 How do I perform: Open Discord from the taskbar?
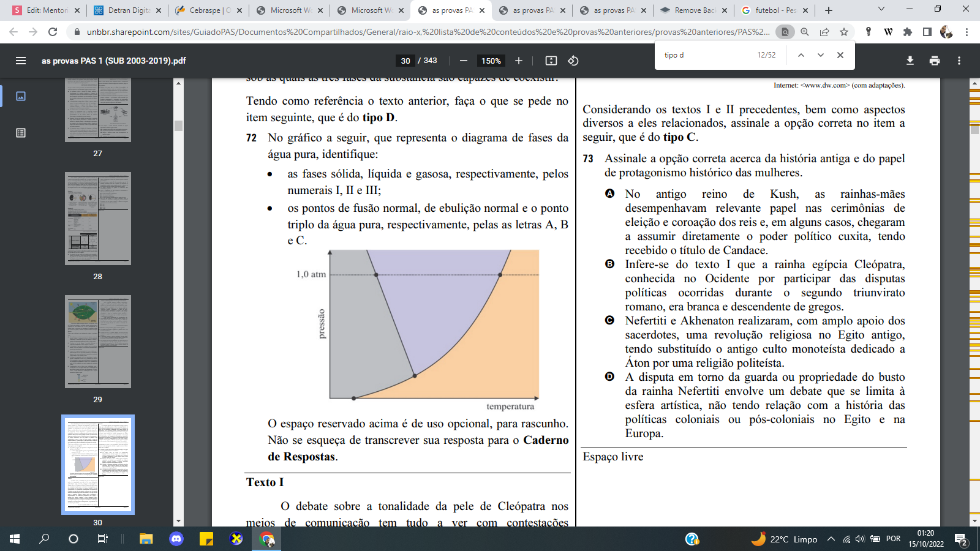pyautogui.click(x=176, y=539)
